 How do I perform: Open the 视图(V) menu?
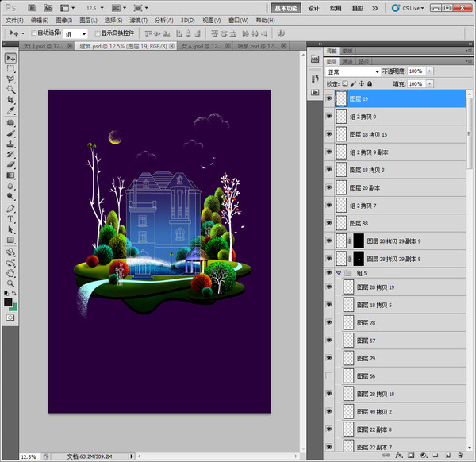212,21
